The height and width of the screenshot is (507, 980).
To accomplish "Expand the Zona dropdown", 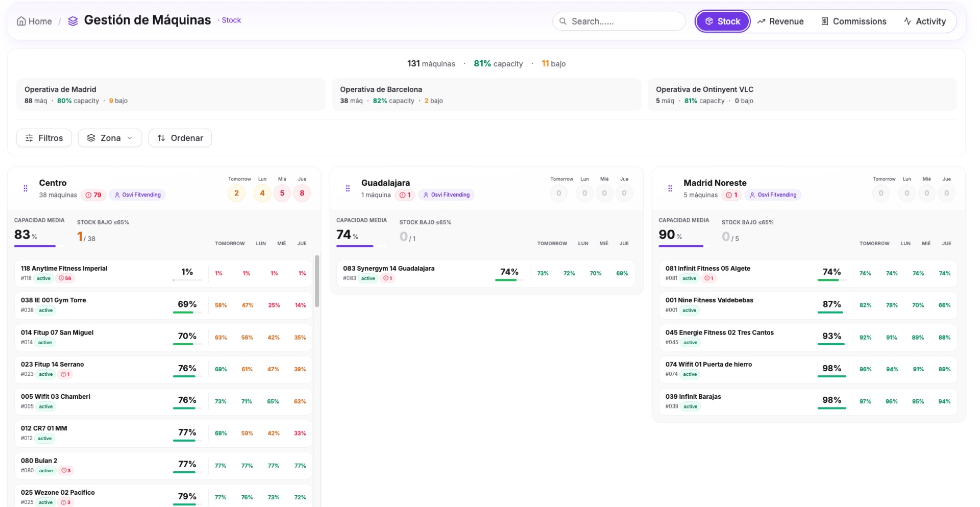I will coord(110,138).
